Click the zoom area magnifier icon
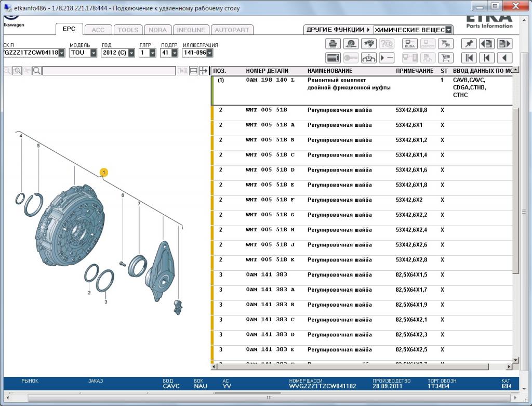This screenshot has height=406, width=532. tap(17, 71)
